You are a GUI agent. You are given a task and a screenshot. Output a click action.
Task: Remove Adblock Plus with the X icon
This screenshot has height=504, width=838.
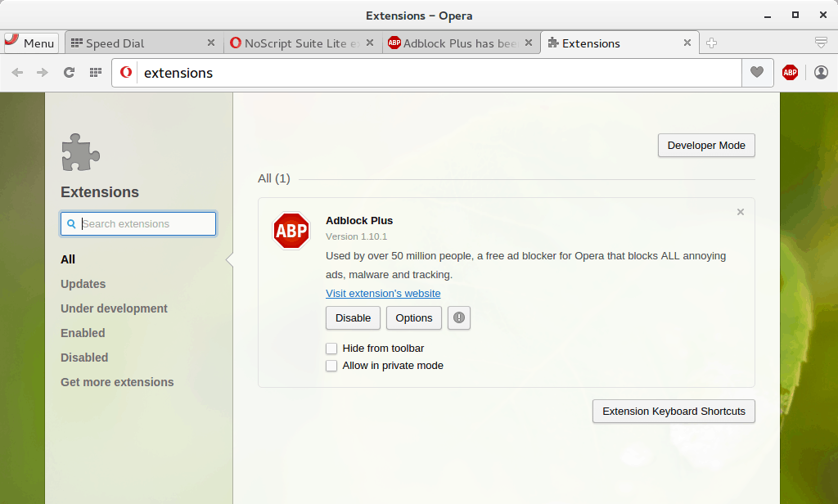pos(740,212)
